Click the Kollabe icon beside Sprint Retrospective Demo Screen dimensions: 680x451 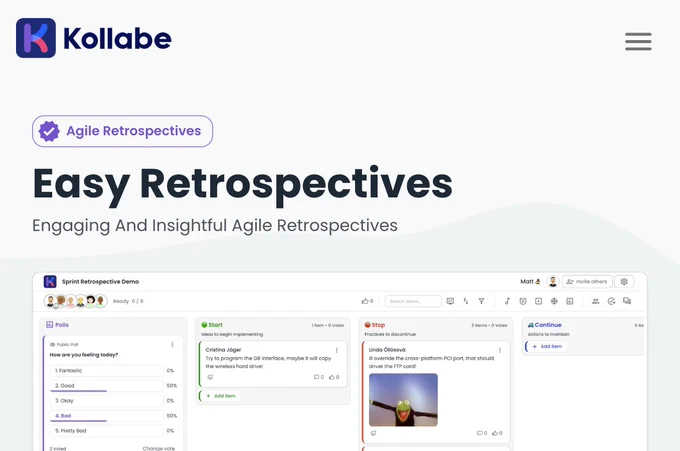point(50,281)
